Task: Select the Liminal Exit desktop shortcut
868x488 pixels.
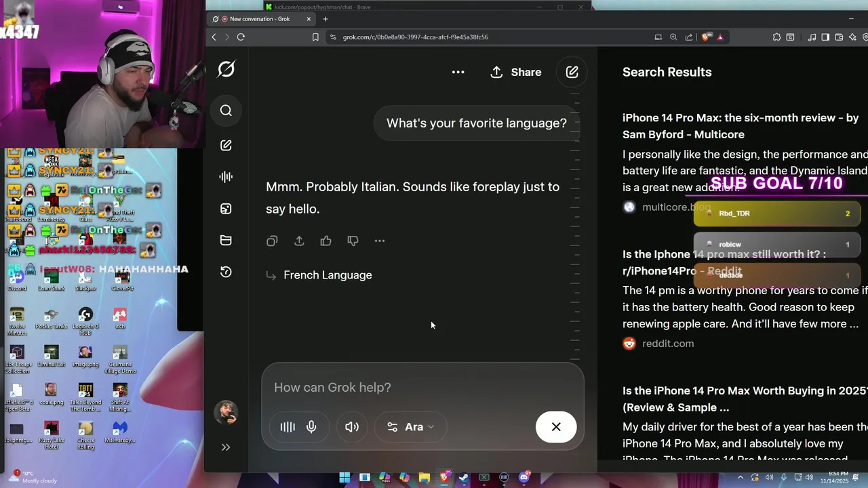Action: coord(52,357)
